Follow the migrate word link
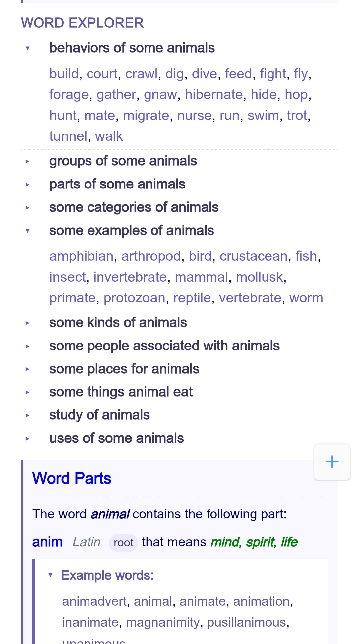 (x=146, y=115)
